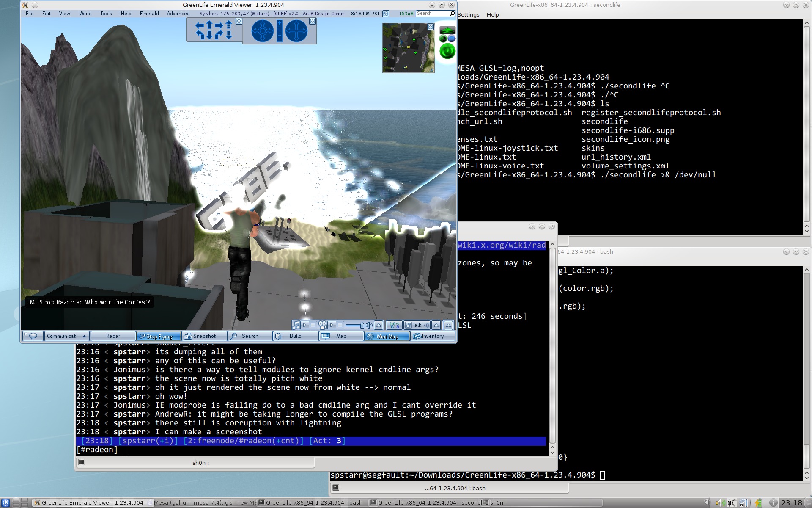
Task: Click the Snapshot button
Action: [204, 336]
